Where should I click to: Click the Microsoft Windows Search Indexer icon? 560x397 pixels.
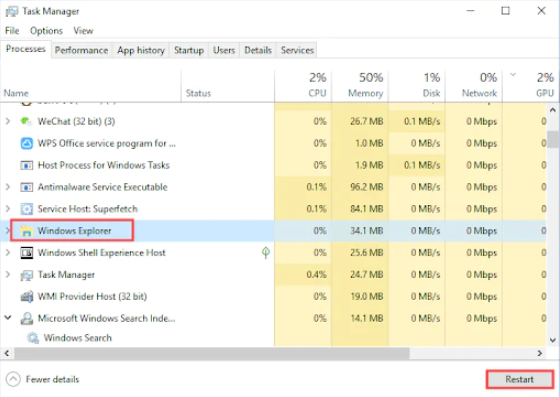26,318
